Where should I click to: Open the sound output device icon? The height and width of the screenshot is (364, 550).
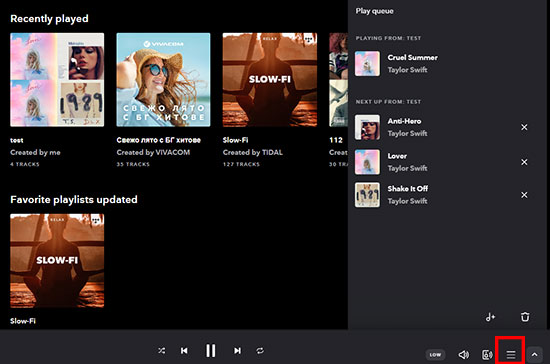click(x=487, y=355)
